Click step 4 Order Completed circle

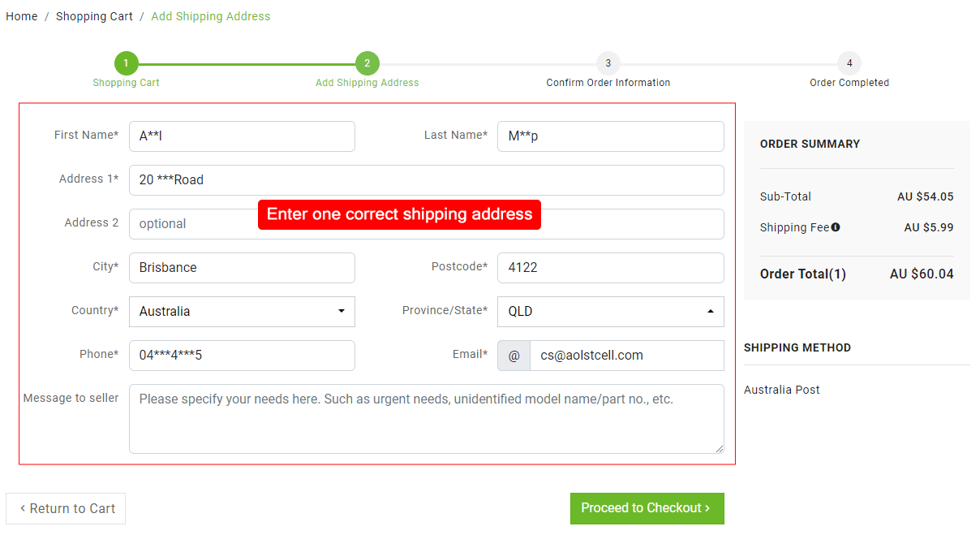coord(849,63)
